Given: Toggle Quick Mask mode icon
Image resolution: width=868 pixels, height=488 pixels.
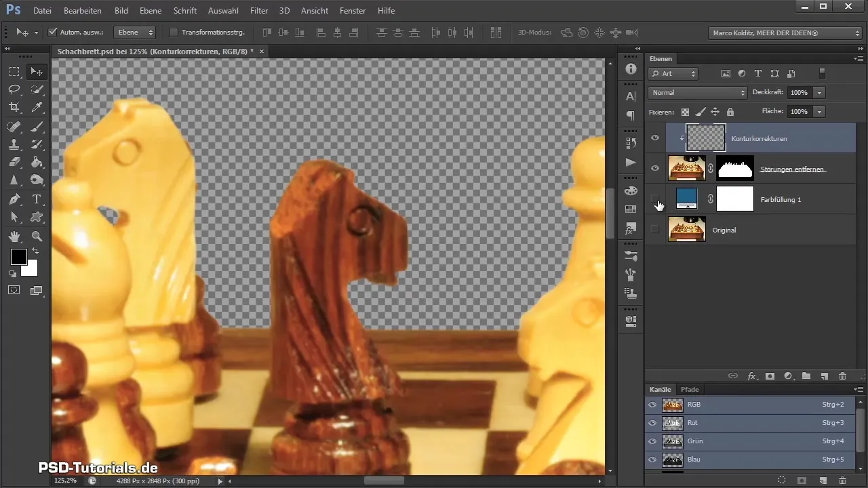Looking at the screenshot, I should tap(14, 289).
